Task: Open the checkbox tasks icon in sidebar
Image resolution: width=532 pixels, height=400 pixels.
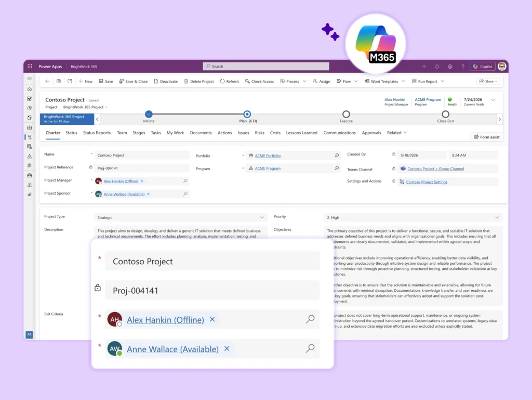Action: tap(30, 99)
